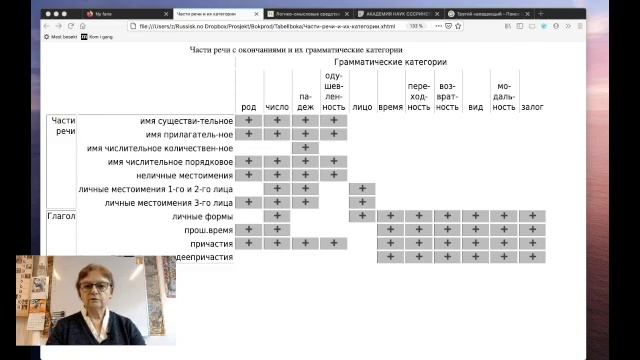Click имя числительное количественное row label
640x360 pixels.
[x=160, y=148]
